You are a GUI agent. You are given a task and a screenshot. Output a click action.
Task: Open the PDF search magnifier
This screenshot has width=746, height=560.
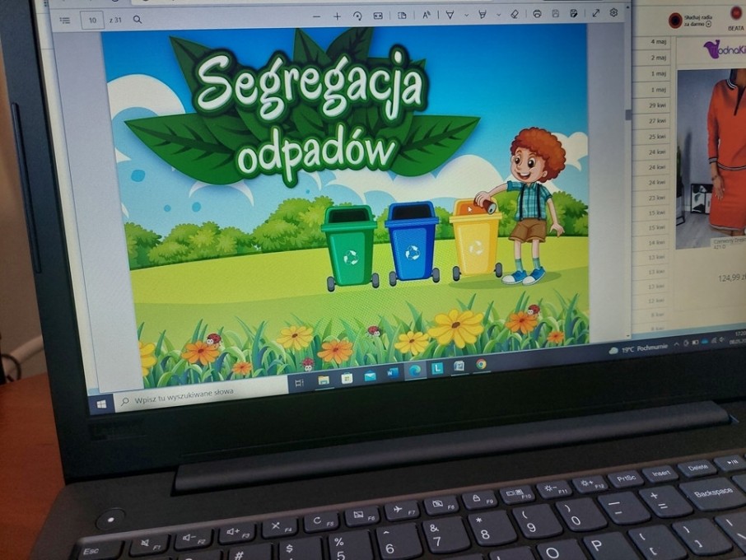coord(137,19)
